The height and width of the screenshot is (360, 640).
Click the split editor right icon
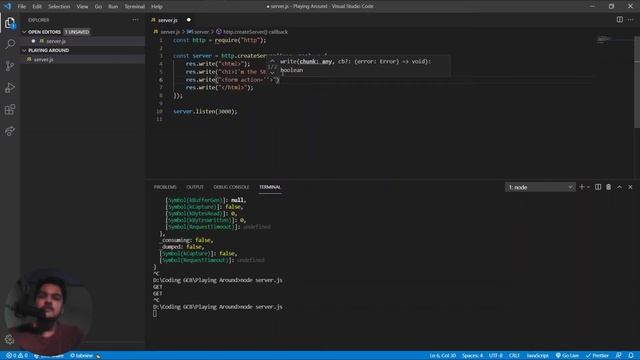pyautogui.click(x=620, y=20)
